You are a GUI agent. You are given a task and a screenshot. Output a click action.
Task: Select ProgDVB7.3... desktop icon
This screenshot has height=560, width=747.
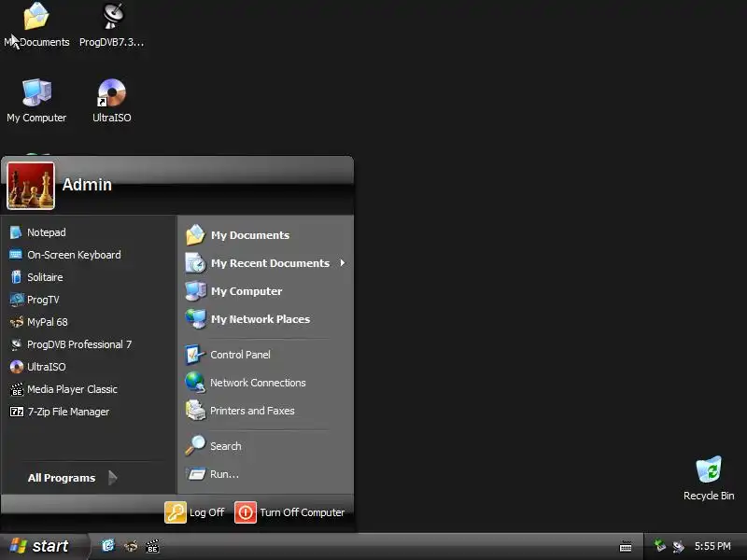click(x=112, y=26)
